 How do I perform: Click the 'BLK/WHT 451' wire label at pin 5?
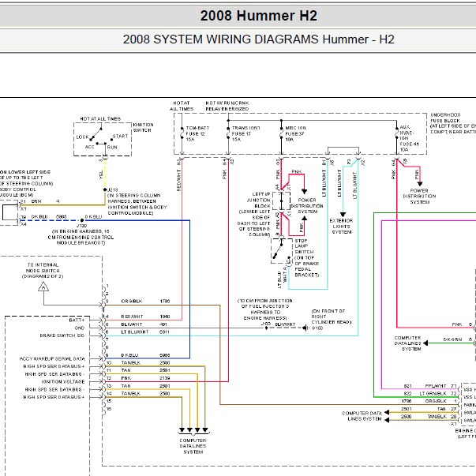(x=144, y=324)
